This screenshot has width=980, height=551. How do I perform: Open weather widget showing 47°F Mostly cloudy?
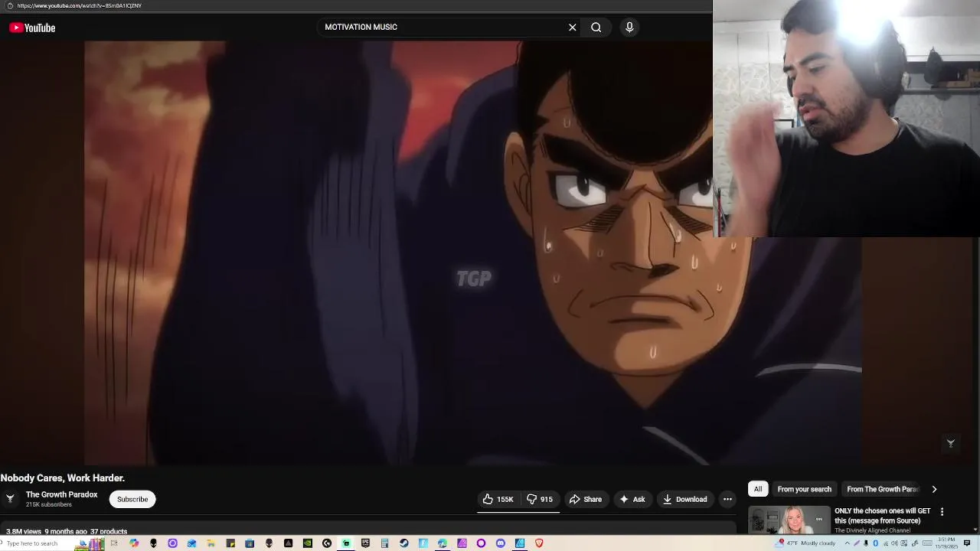805,543
